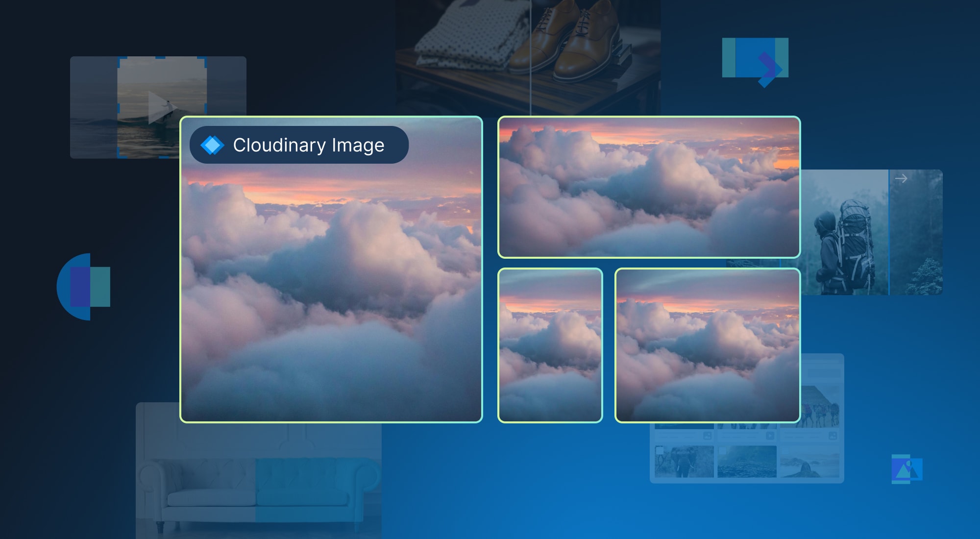The image size is (980, 539).
Task: Click the blue diamond Cloudinary logo icon
Action: [x=212, y=145]
